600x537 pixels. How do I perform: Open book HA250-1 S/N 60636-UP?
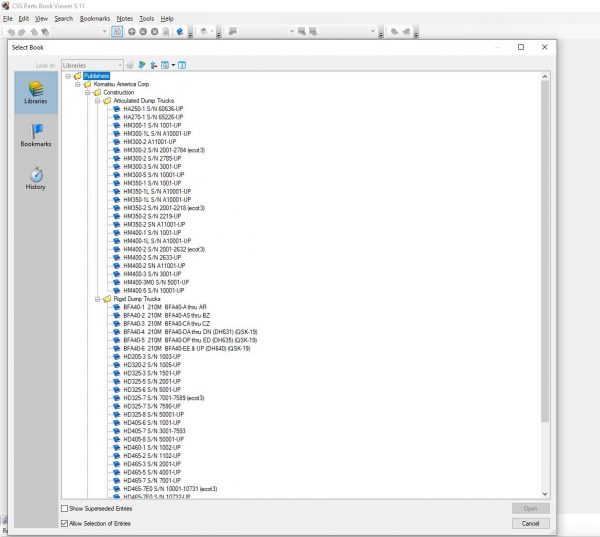153,109
